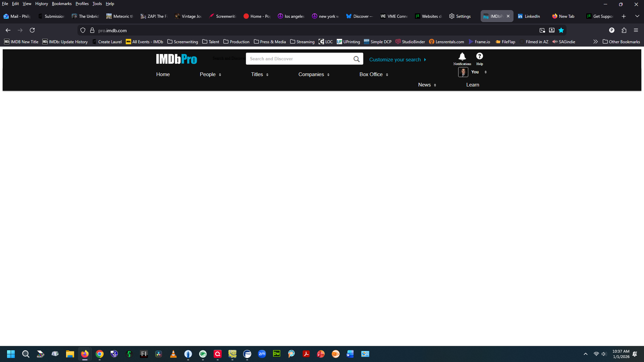
Task: Show more bookmarks via the chevron
Action: coord(595,42)
